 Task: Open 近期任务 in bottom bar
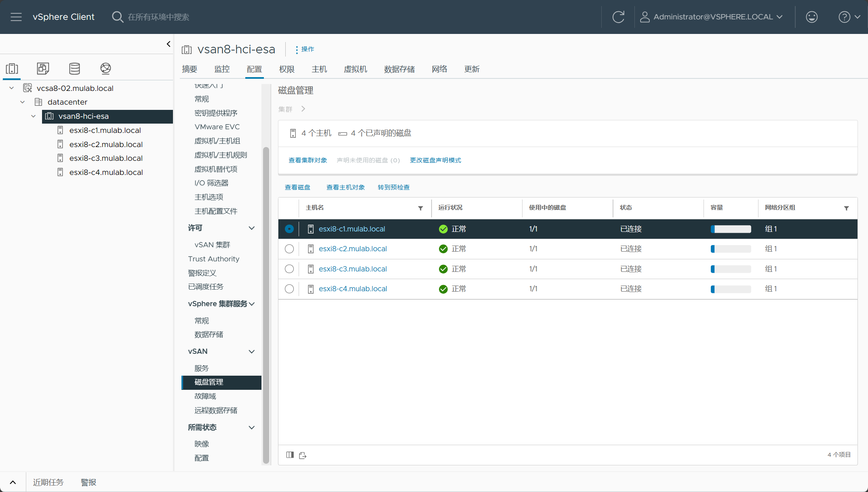[48, 482]
